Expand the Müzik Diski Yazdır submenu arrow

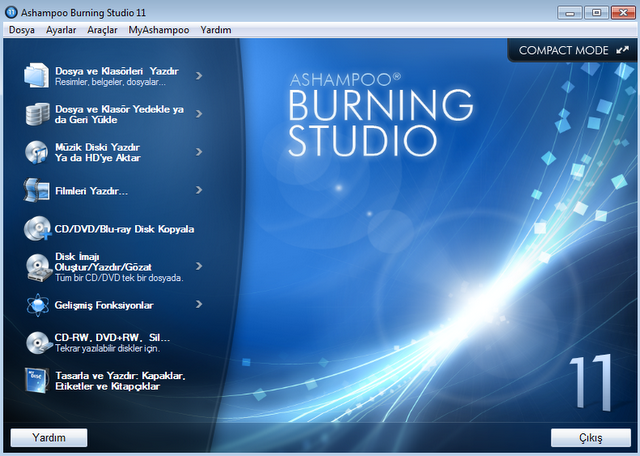(x=200, y=151)
